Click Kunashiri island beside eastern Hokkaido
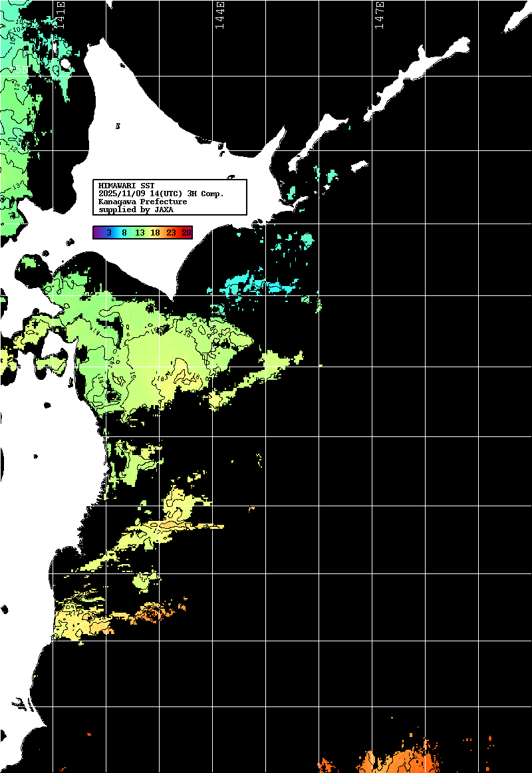 point(316,136)
